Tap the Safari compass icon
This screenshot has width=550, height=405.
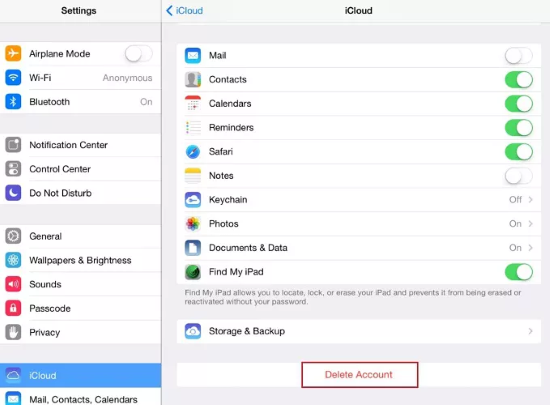pos(193,151)
